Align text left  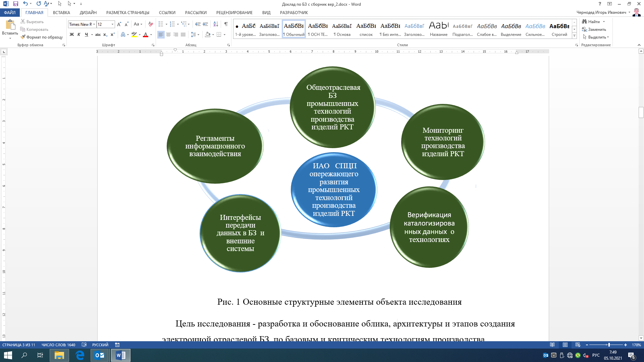(x=161, y=35)
